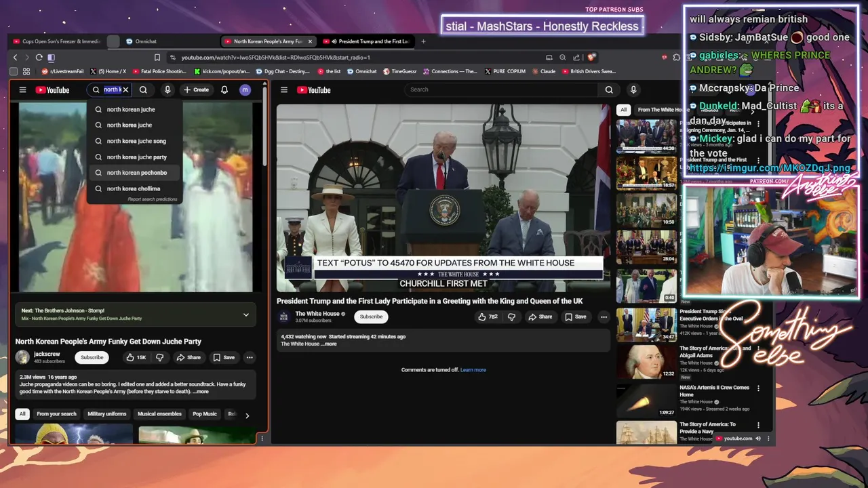Select 'All' chip in left pane

[x=22, y=413]
